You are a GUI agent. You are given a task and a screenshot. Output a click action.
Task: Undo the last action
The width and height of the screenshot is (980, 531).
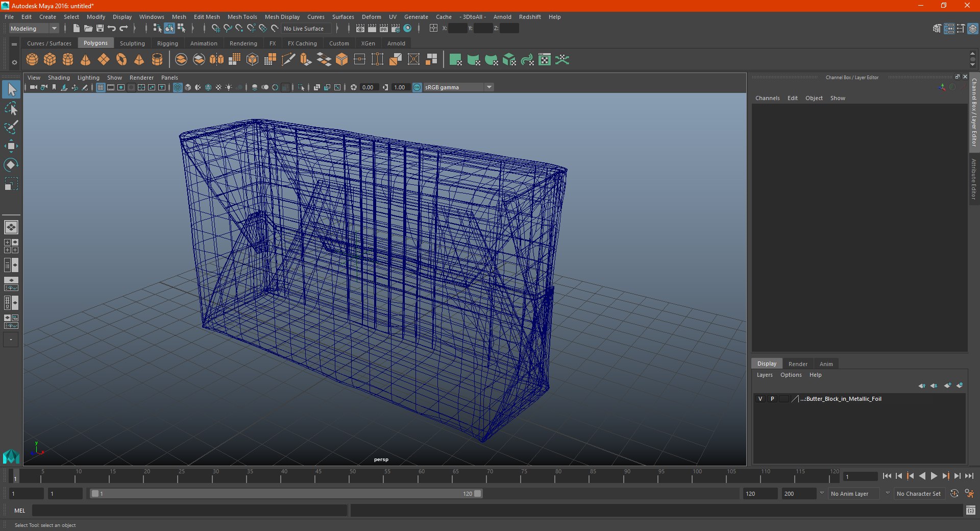coord(112,29)
